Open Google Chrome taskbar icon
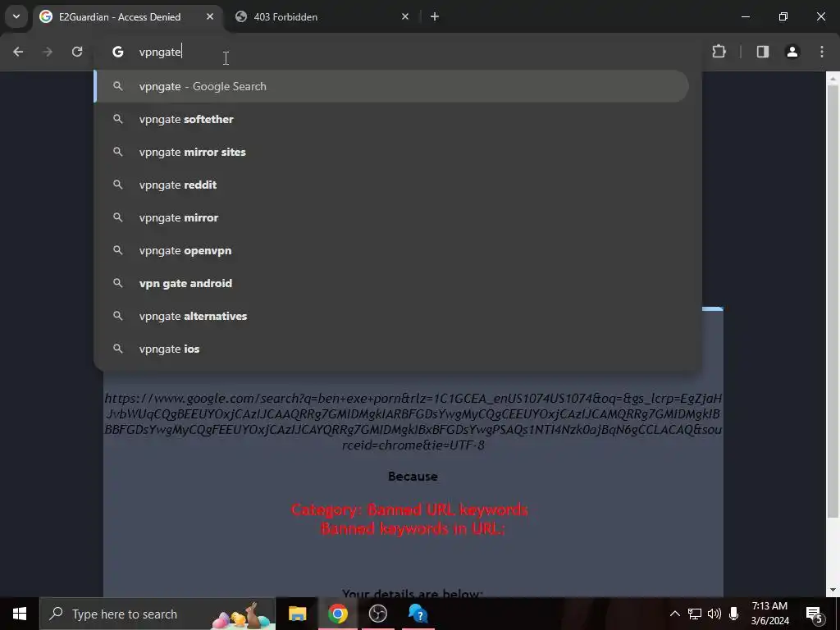Viewport: 840px width, 630px height. 337,614
